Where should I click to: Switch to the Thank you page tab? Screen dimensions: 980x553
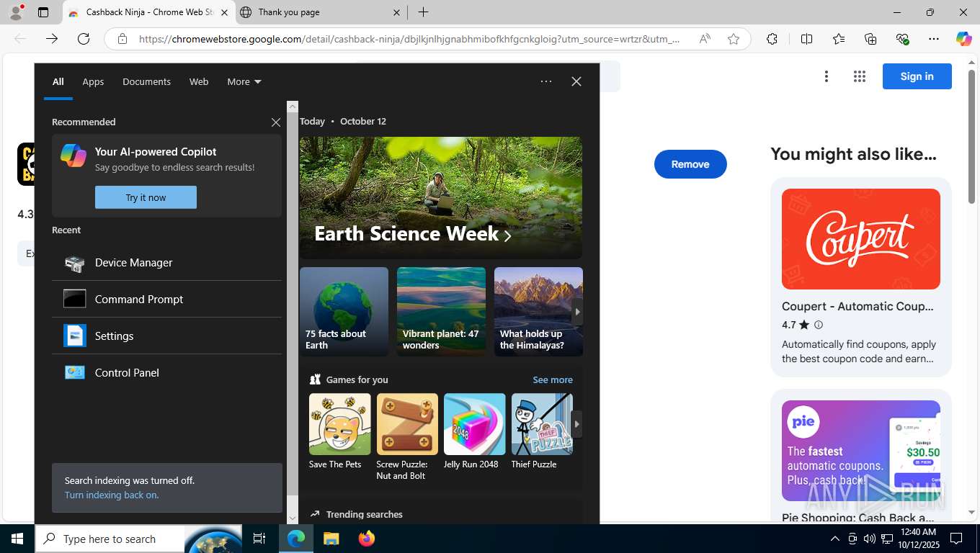pos(321,12)
